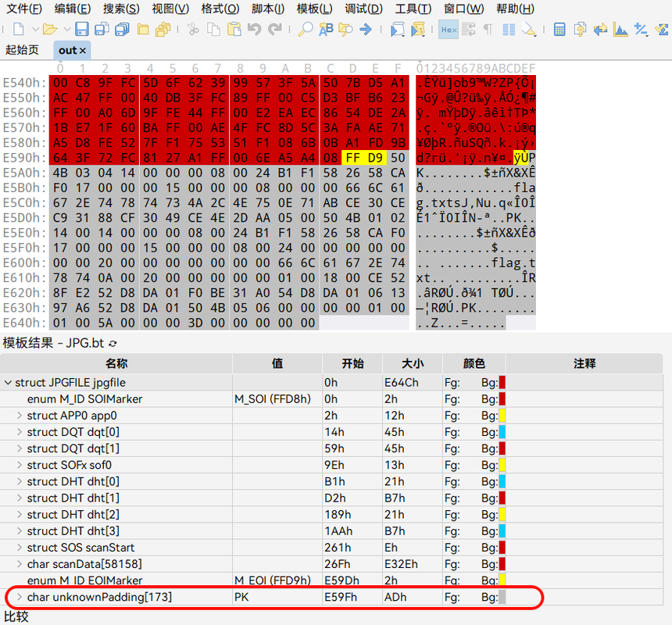Click the 注释 column header
This screenshot has height=625, width=672.
[x=584, y=364]
